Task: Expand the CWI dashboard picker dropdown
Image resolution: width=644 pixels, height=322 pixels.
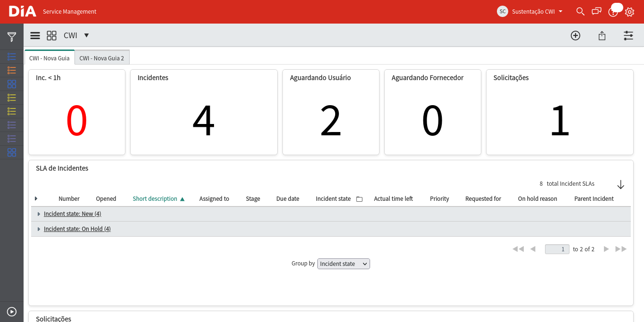Action: pyautogui.click(x=86, y=35)
